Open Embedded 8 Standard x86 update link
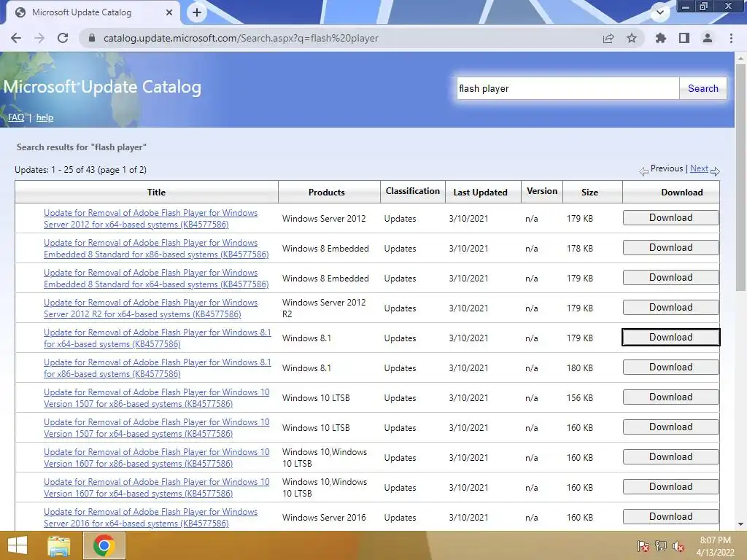 156,249
